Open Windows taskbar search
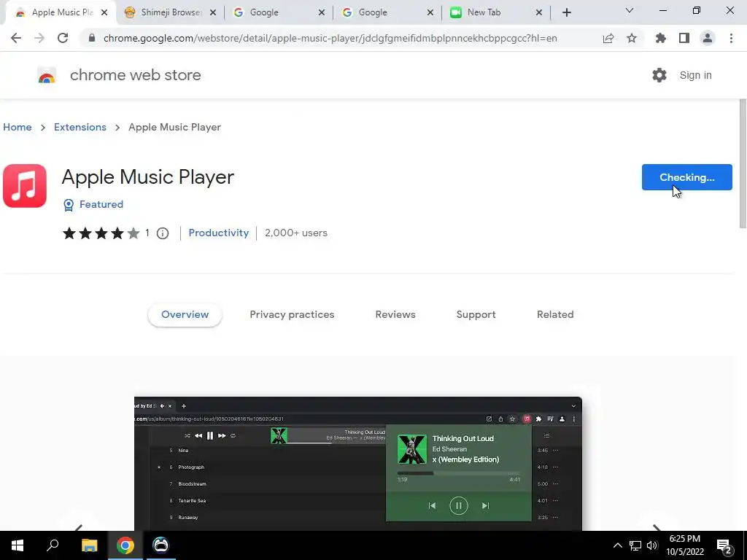The image size is (747, 560). [x=53, y=545]
